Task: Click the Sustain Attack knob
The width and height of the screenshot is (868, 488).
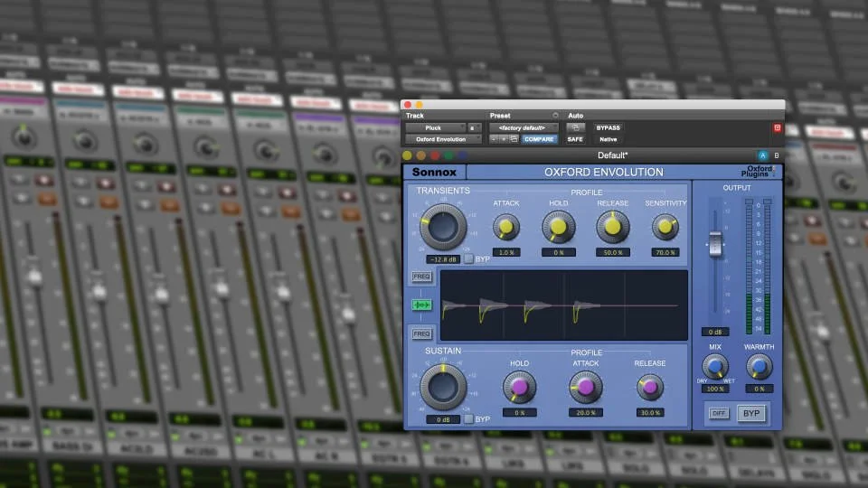Action: point(586,387)
